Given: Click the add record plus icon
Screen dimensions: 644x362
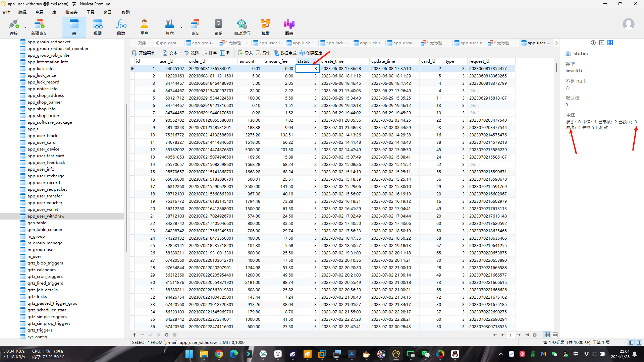Looking at the screenshot, I should (x=135, y=335).
